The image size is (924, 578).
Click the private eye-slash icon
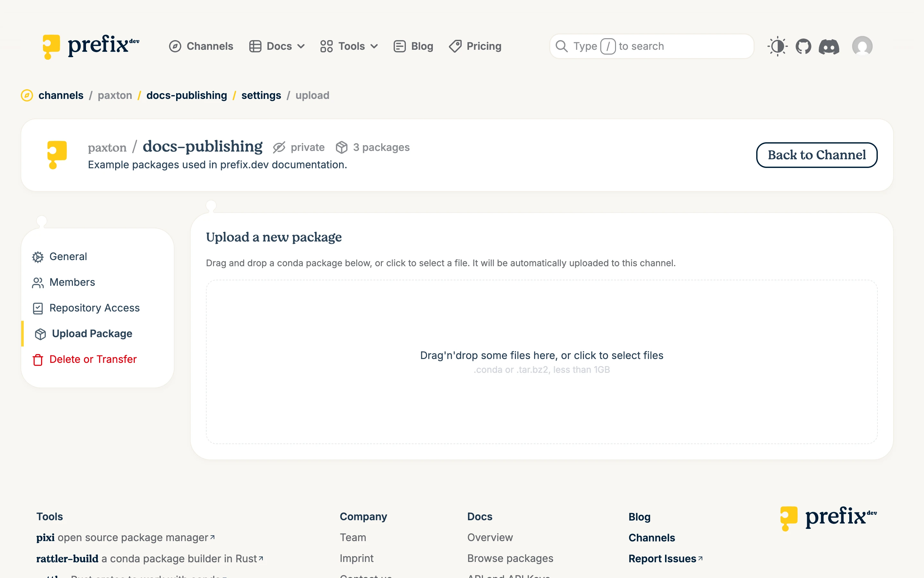click(x=279, y=148)
